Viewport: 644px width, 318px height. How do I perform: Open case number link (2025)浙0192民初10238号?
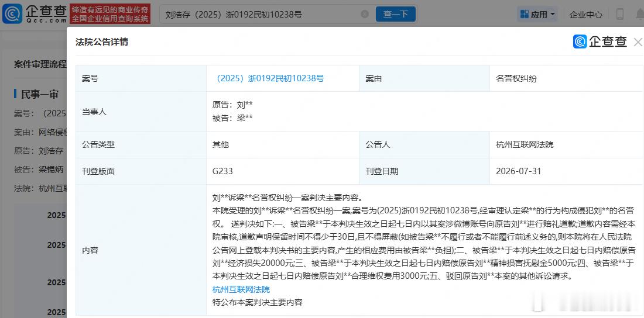[270, 78]
